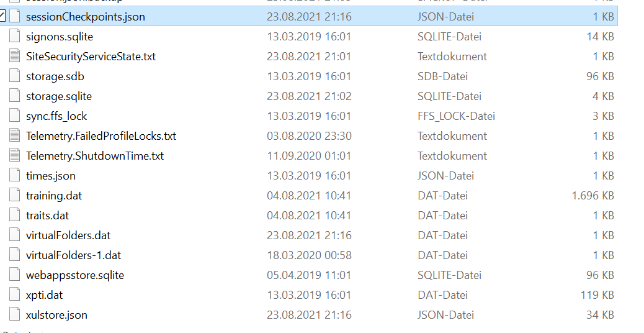This screenshot has height=333, width=644.
Task: Click the storage.sdb file icon
Action: point(14,76)
